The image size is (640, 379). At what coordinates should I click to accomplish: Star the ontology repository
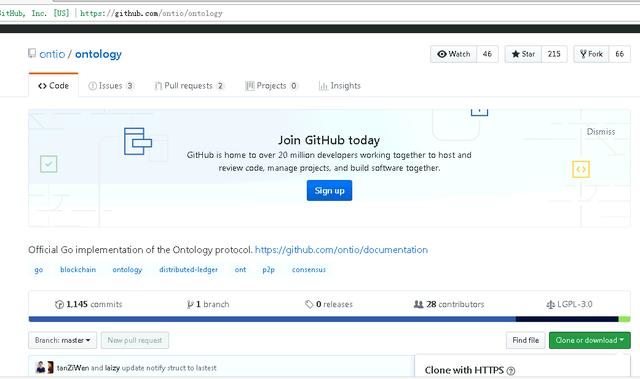(523, 54)
